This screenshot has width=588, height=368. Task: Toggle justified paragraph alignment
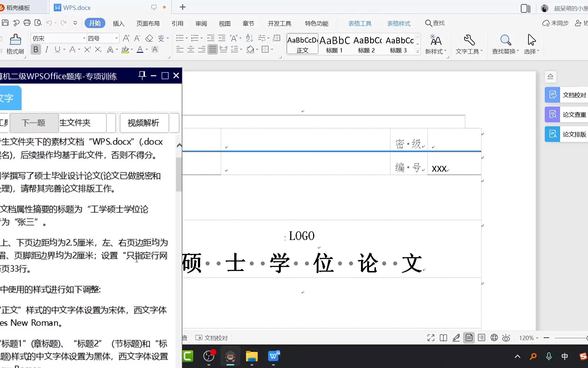[212, 49]
